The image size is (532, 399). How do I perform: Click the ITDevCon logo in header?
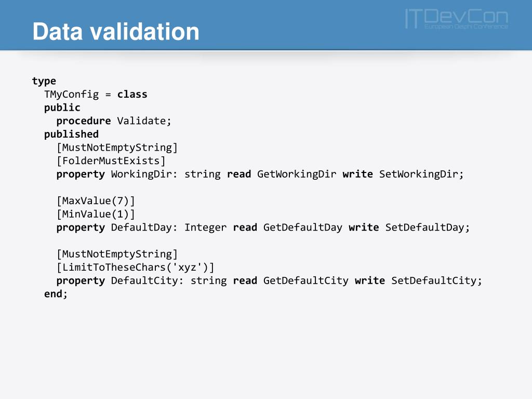tap(457, 19)
